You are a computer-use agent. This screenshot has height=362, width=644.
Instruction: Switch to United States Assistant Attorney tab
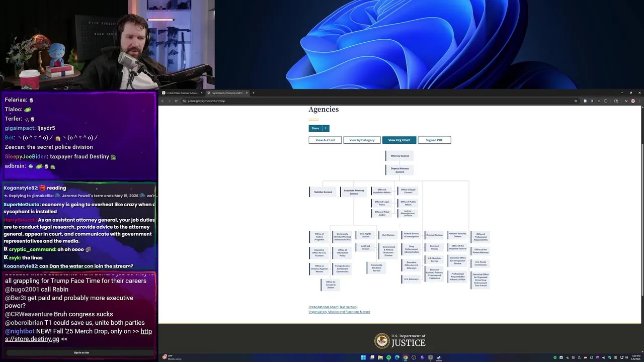point(182,93)
